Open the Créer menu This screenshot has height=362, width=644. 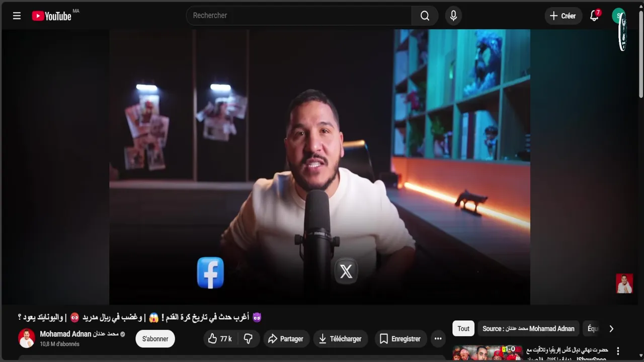click(x=563, y=16)
